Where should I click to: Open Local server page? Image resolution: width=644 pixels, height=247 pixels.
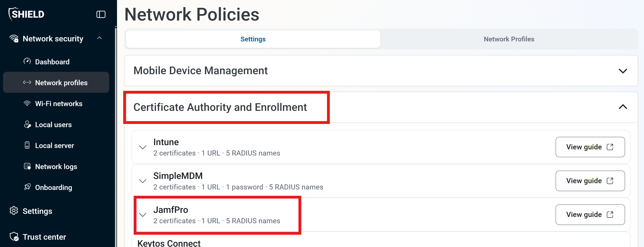click(x=54, y=146)
